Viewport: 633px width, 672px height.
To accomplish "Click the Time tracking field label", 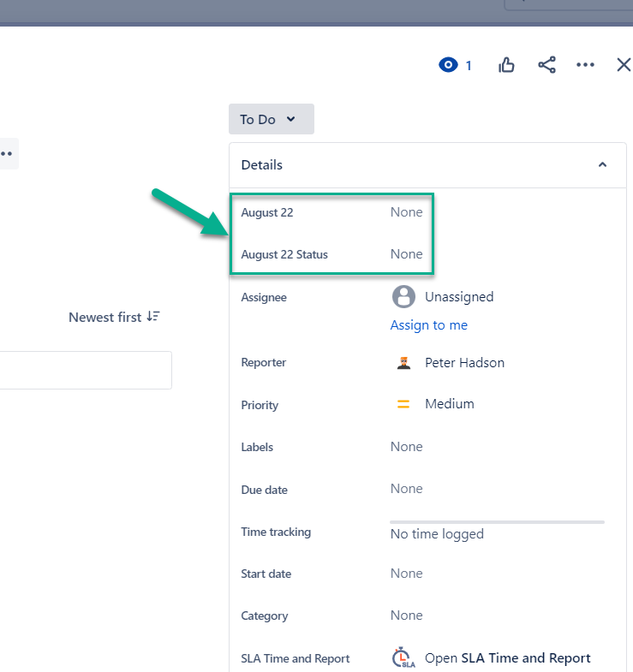I will [x=276, y=532].
